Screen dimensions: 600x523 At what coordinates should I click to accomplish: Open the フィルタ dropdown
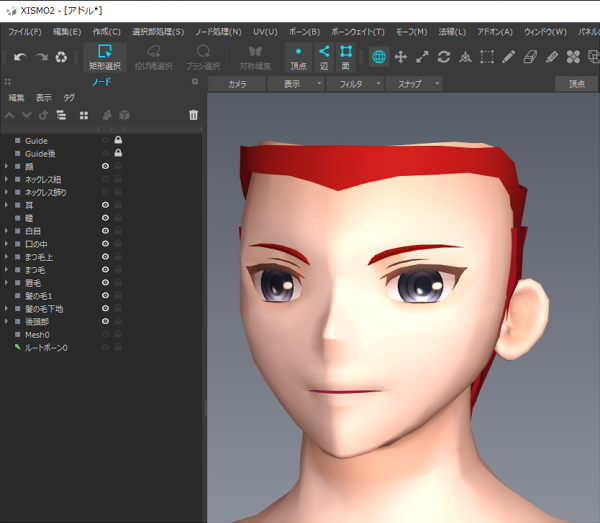355,84
